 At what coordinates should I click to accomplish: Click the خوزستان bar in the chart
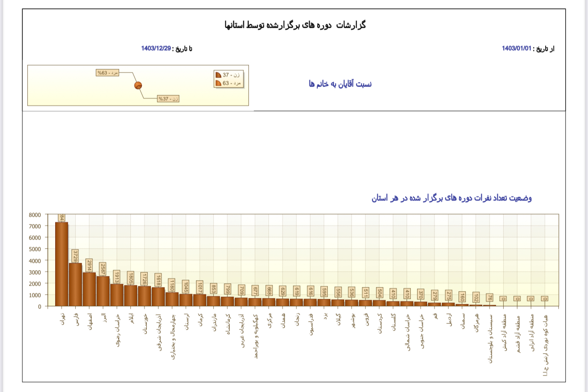[x=144, y=296]
